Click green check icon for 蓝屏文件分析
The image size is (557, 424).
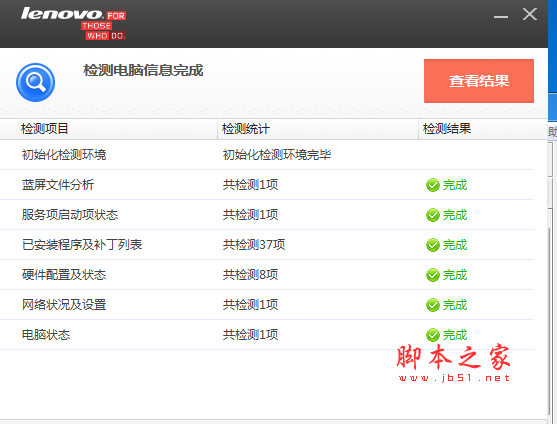(x=433, y=185)
